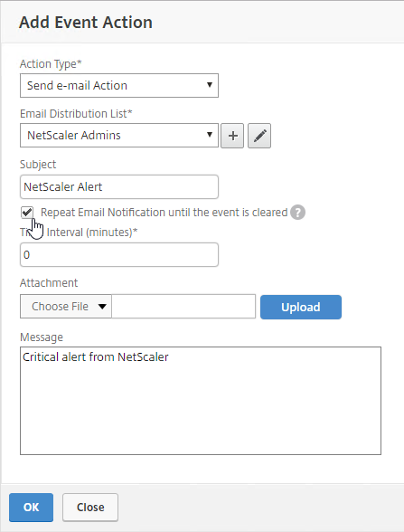
Task: Open the Choose File dropdown under Attachment
Action: [66, 307]
